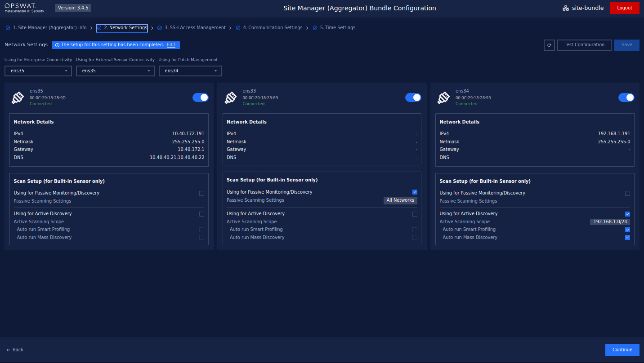Uncheck Active Discovery checkbox for ens34
644x363 pixels.
pyautogui.click(x=627, y=214)
